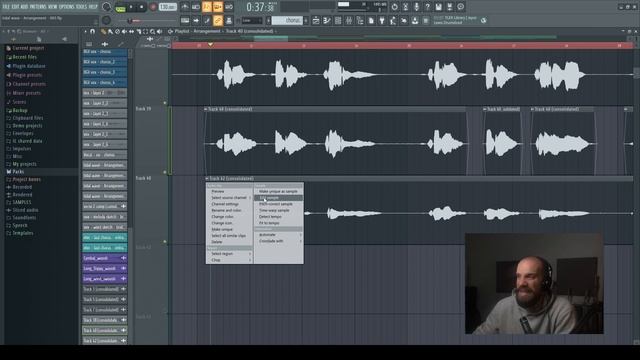Open the Chop submenu
This screenshot has width=640, height=360.
pyautogui.click(x=230, y=260)
